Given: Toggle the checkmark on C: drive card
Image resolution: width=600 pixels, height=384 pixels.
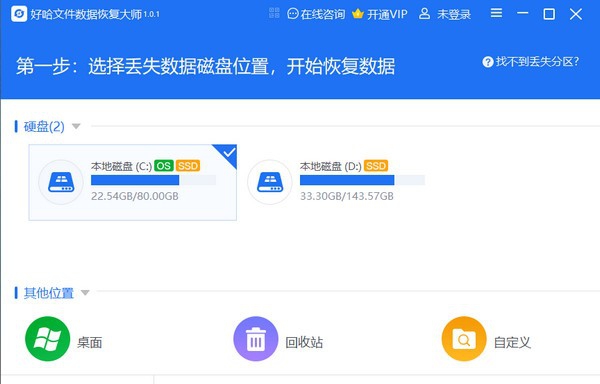Looking at the screenshot, I should 228,153.
